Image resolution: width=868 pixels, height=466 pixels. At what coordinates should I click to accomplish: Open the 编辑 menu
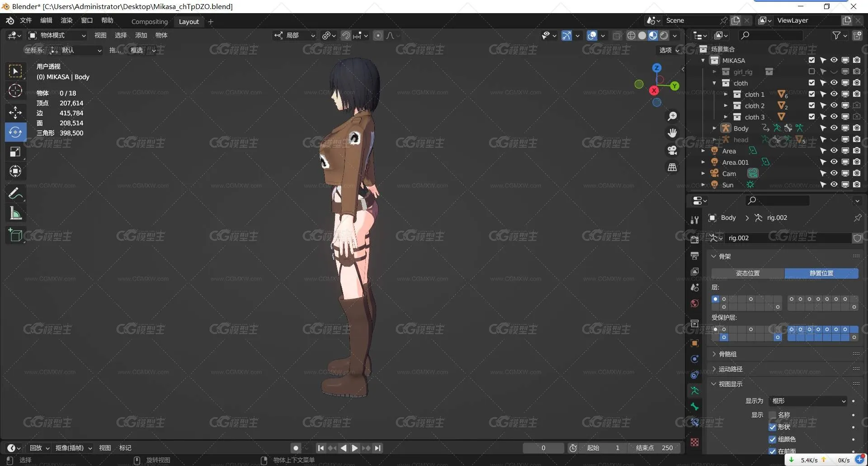[x=46, y=20]
